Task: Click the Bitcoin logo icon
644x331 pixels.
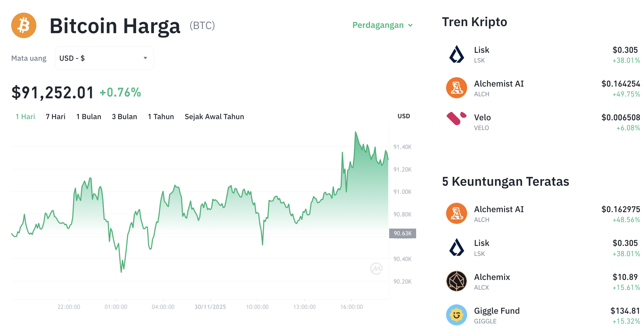Action: [x=23, y=26]
